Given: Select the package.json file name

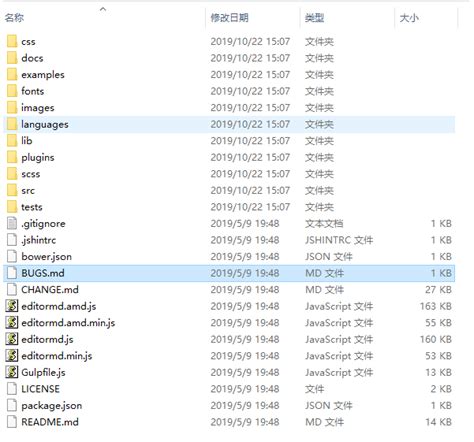Looking at the screenshot, I should (52, 406).
